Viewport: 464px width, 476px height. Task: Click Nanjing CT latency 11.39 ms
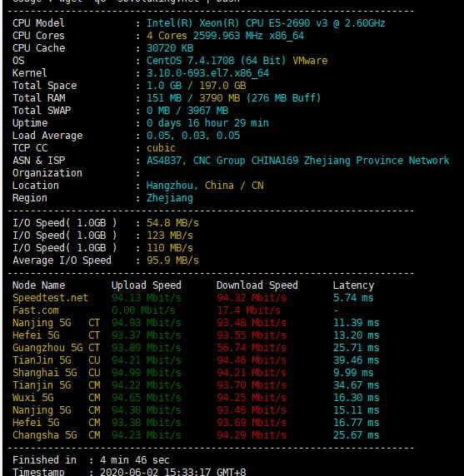(x=357, y=323)
